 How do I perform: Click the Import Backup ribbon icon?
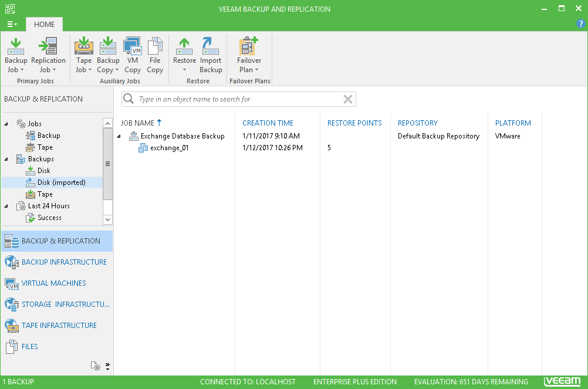click(210, 46)
